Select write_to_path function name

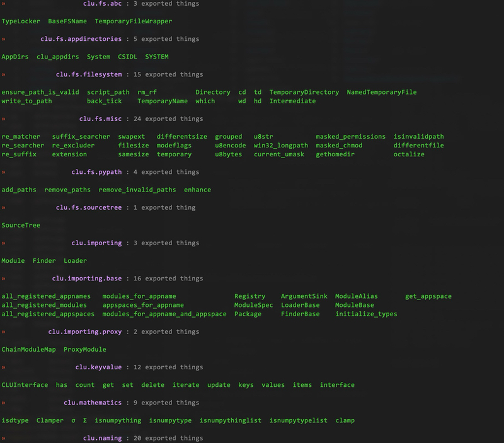(x=26, y=101)
